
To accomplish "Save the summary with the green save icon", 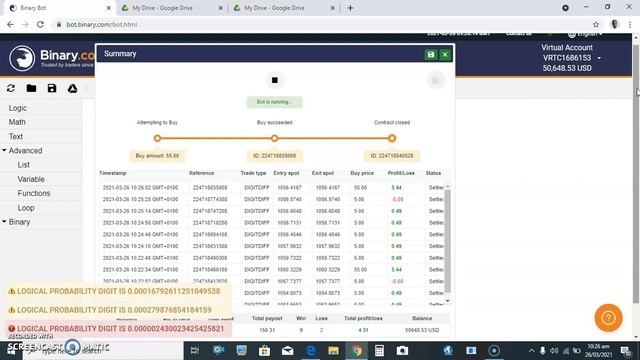I will pos(431,54).
